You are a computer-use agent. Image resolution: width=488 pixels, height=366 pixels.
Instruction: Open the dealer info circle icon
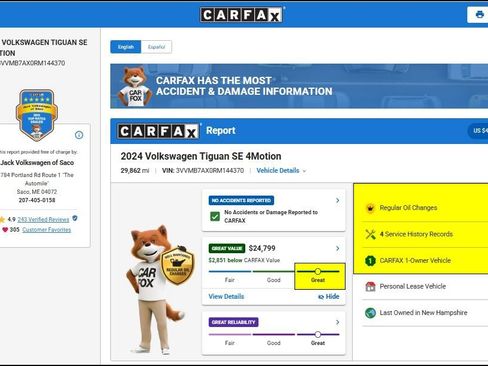coord(79,135)
